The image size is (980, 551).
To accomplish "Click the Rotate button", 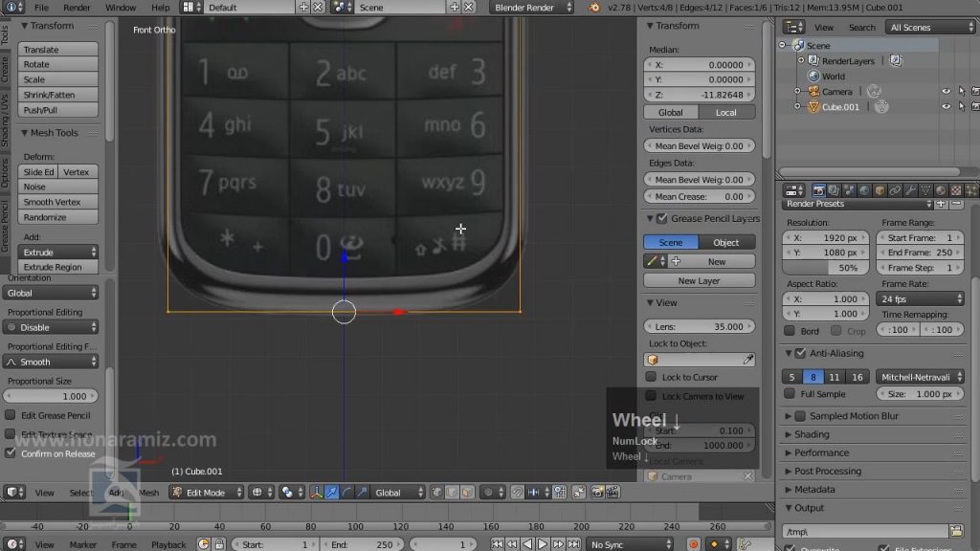I will point(57,64).
